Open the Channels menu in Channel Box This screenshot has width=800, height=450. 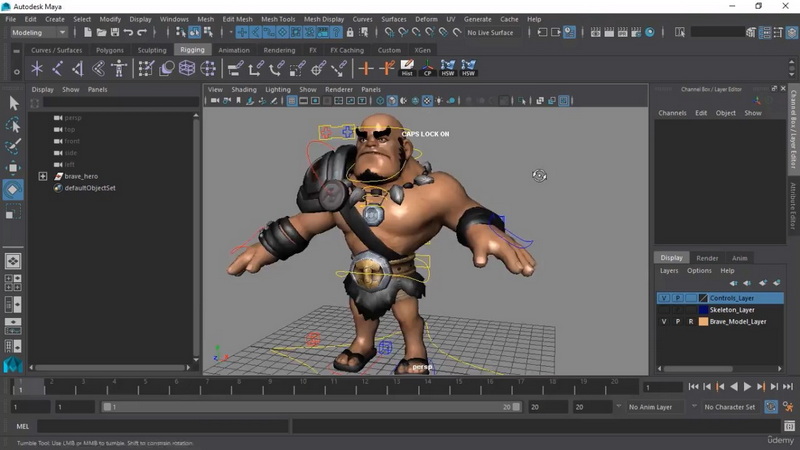672,113
